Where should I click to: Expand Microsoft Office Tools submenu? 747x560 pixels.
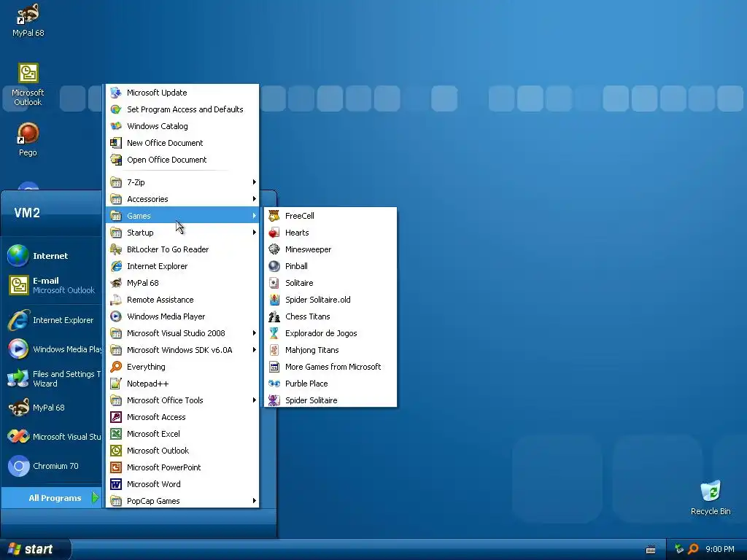(182, 400)
